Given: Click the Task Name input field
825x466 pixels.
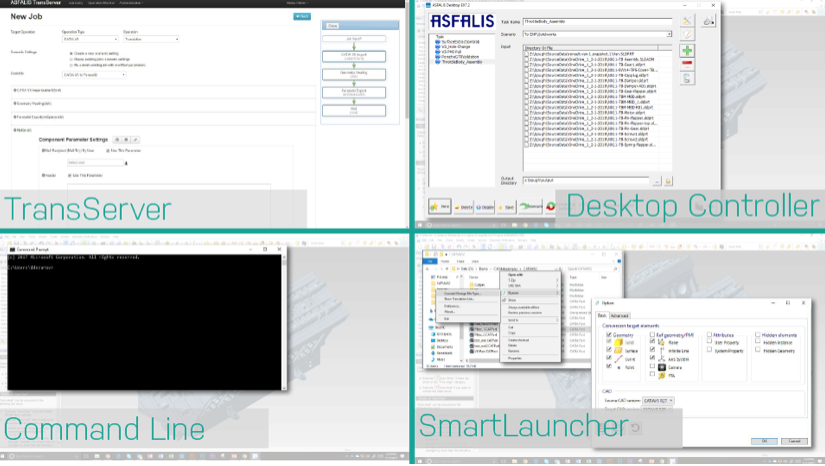Looking at the screenshot, I should point(597,22).
